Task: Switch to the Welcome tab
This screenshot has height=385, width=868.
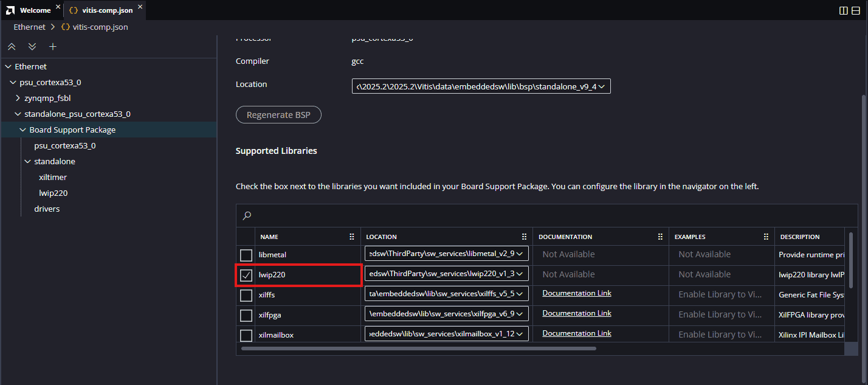Action: coord(35,10)
